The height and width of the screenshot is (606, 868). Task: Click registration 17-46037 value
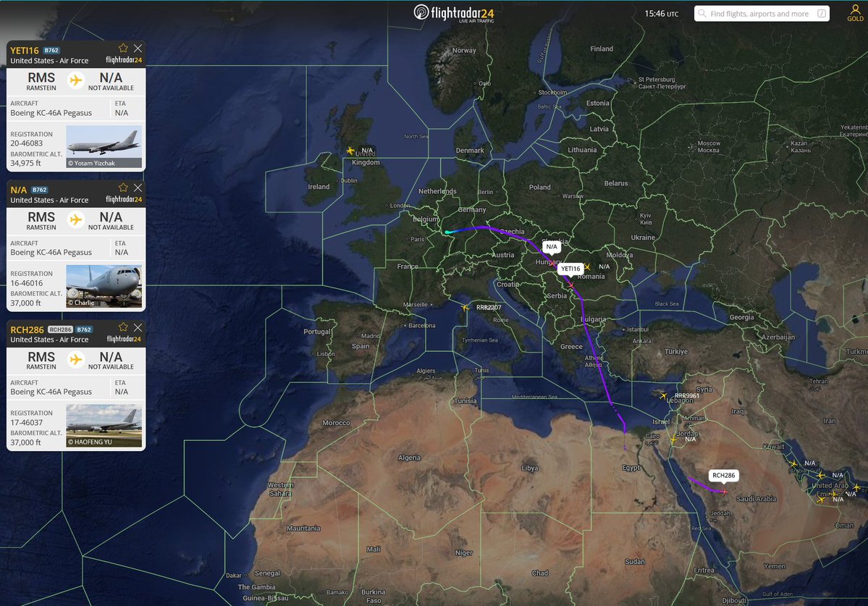coord(27,422)
